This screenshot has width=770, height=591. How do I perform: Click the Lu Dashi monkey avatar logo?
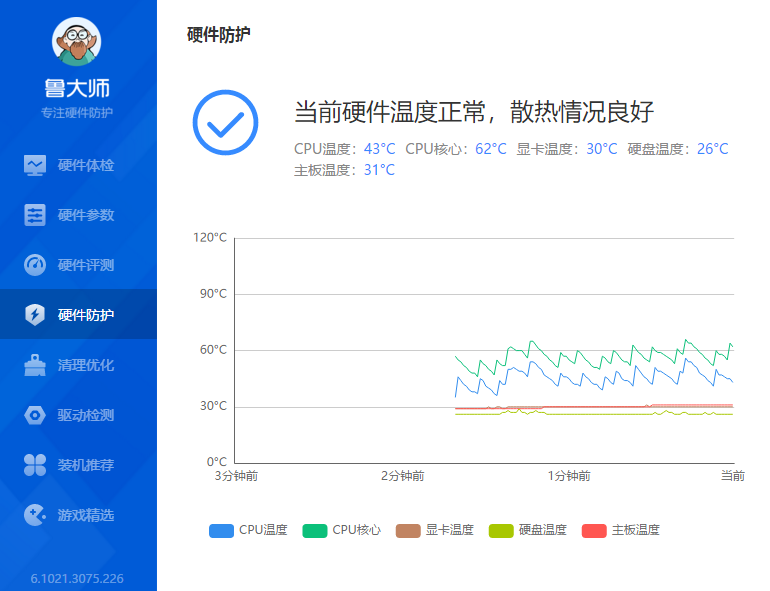coord(77,41)
